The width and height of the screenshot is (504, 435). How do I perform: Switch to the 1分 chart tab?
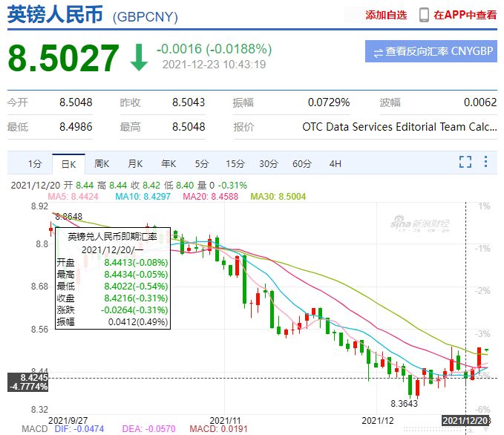[35, 163]
